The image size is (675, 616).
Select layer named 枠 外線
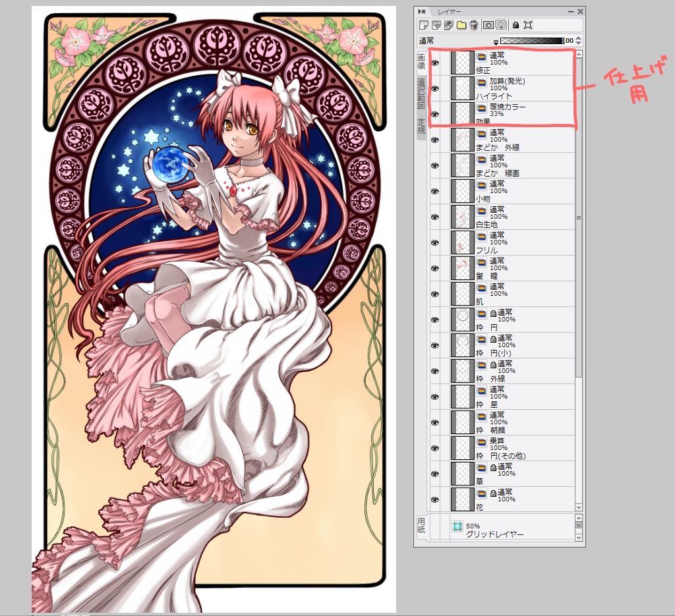pos(490,379)
